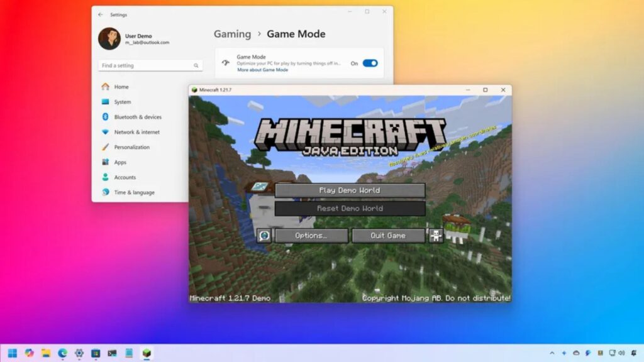Click the m_lab@outlook.com email text
The height and width of the screenshot is (362, 644).
click(x=147, y=43)
